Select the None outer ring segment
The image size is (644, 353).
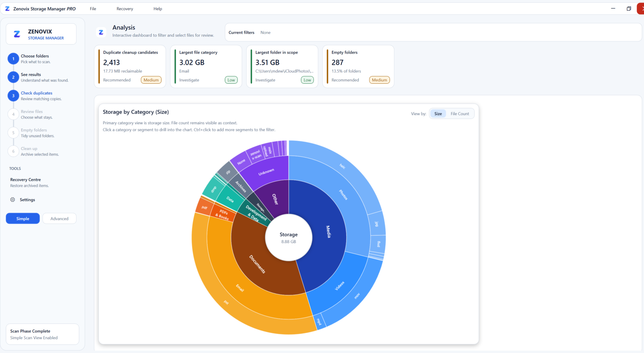[x=241, y=161]
